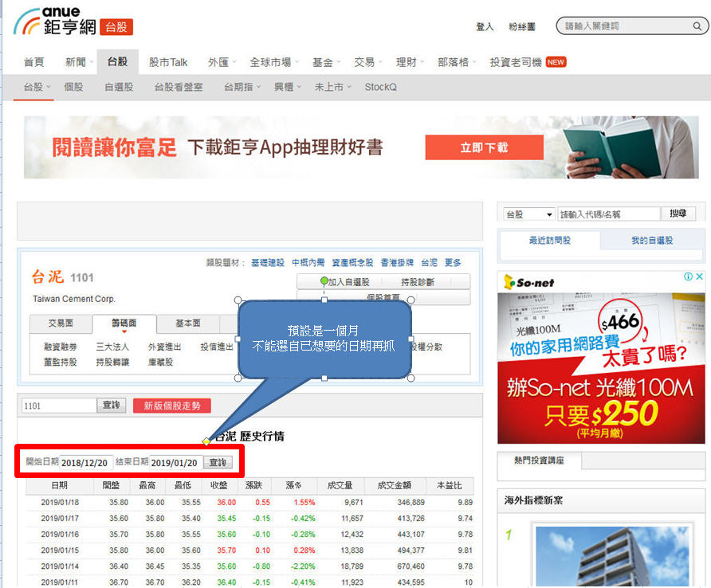Click the 開始日期 field 2018/12/20
This screenshot has width=711, height=588.
coord(86,462)
